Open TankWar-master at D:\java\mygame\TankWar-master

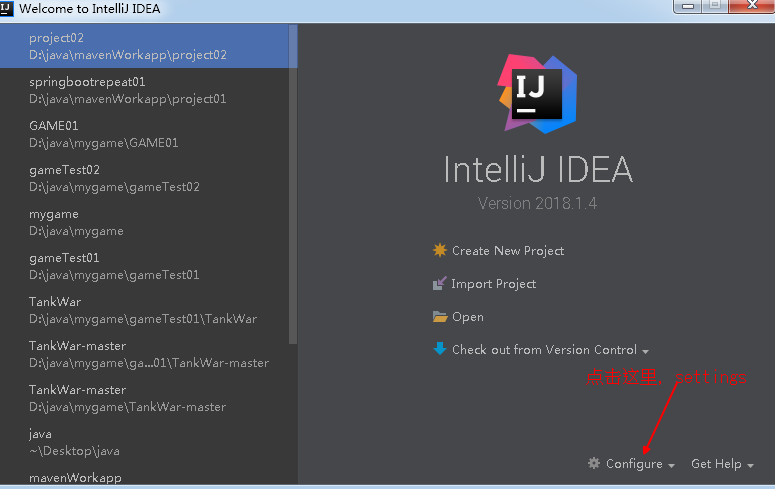(144, 398)
